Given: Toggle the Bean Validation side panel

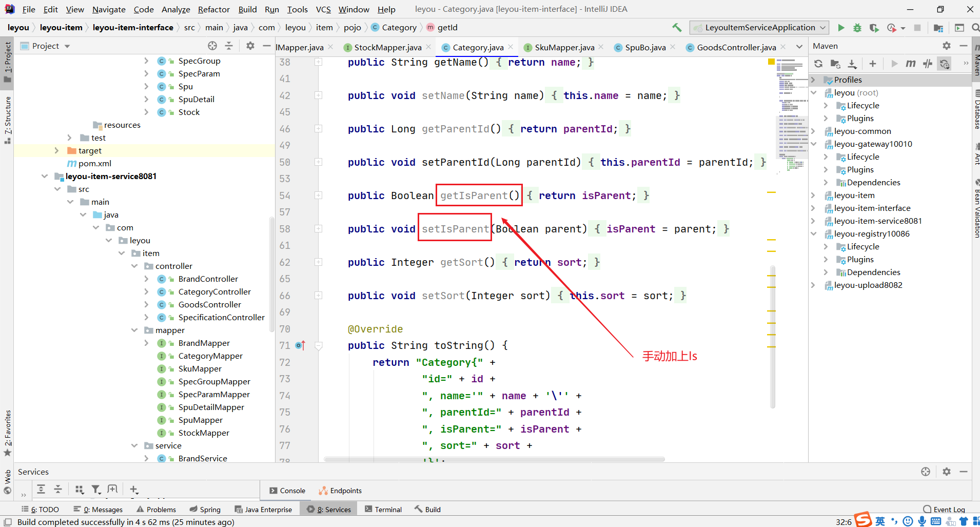Looking at the screenshot, I should [x=976, y=209].
